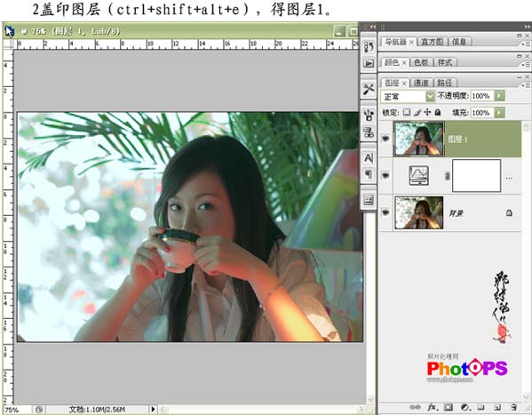Open the Layer Comps panel icon
Image resolution: width=532 pixels, height=415 pixels.
(x=369, y=200)
